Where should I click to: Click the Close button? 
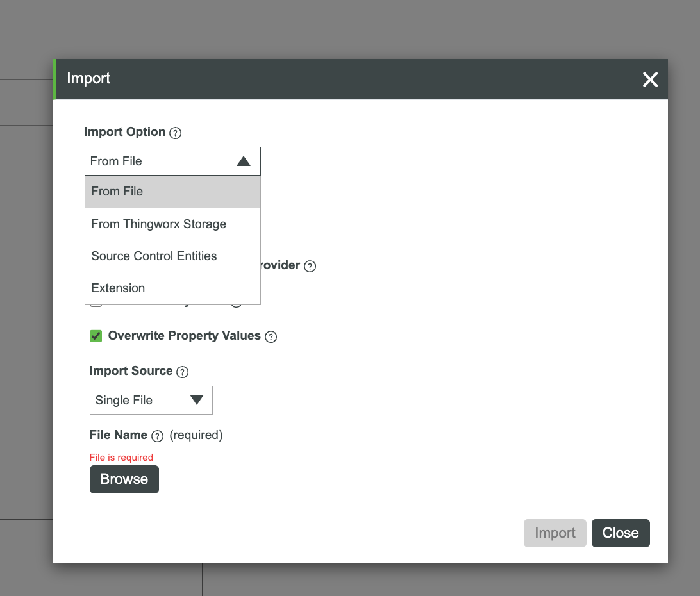[x=620, y=533]
